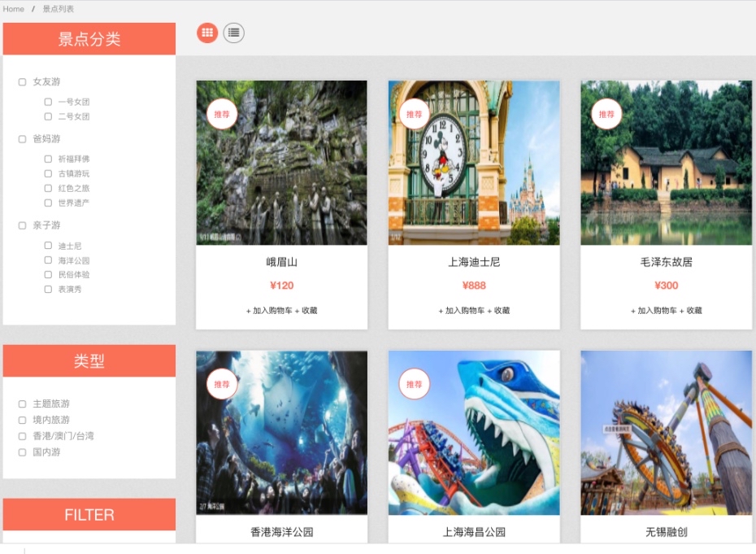Open the 无锡融创 ride photo

click(667, 433)
